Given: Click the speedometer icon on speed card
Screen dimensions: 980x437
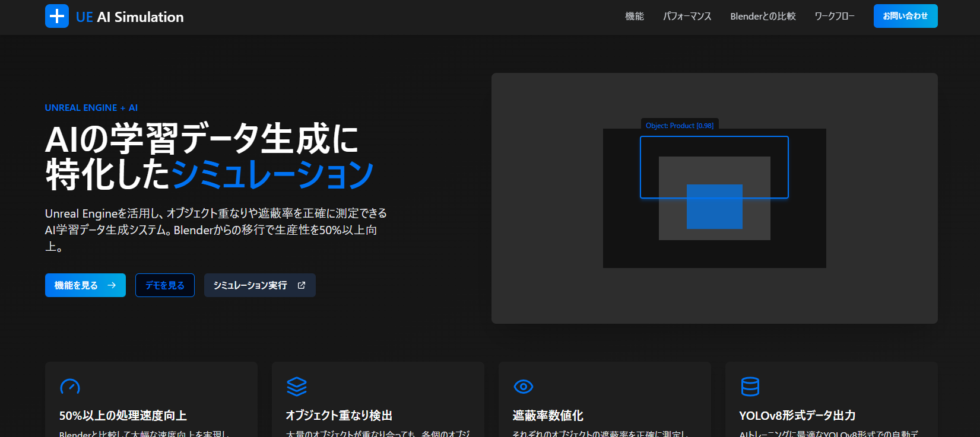Looking at the screenshot, I should point(70,387).
